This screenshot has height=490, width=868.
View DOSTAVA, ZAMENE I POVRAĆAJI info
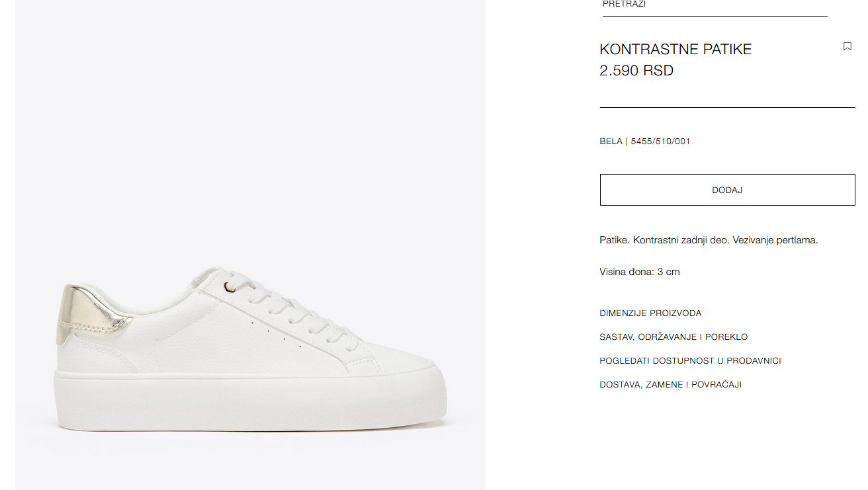670,385
